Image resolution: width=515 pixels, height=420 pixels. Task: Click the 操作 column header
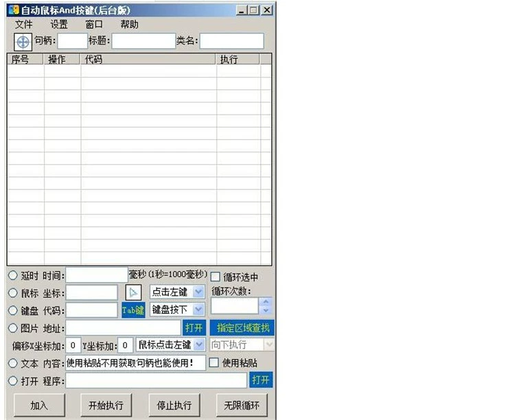[x=62, y=59]
